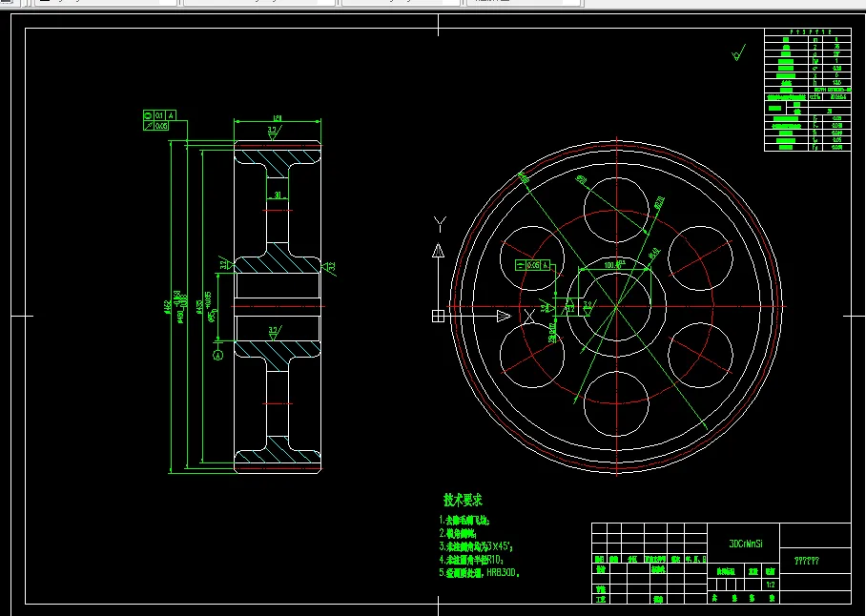Select the web thickness dimension 30
The image size is (866, 616).
[278, 195]
